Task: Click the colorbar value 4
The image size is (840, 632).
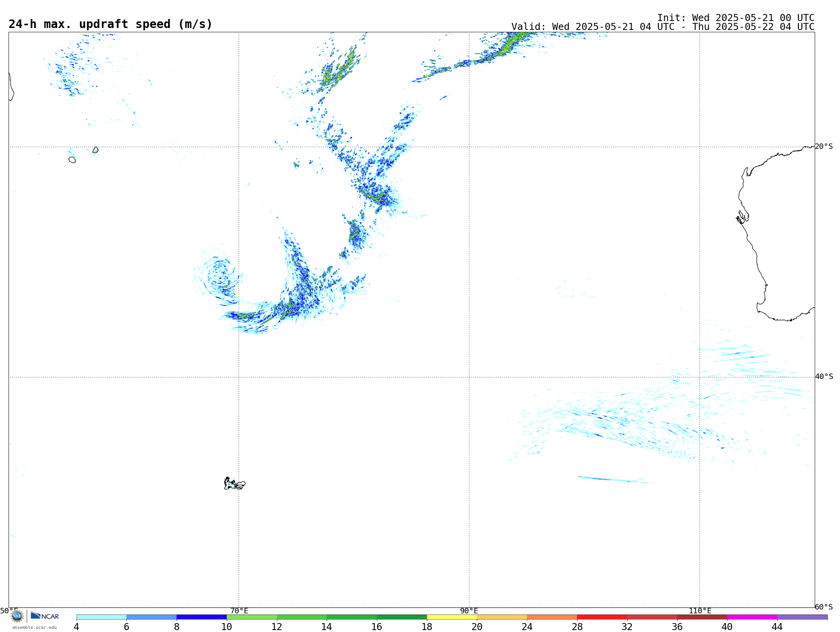Action: 77,627
